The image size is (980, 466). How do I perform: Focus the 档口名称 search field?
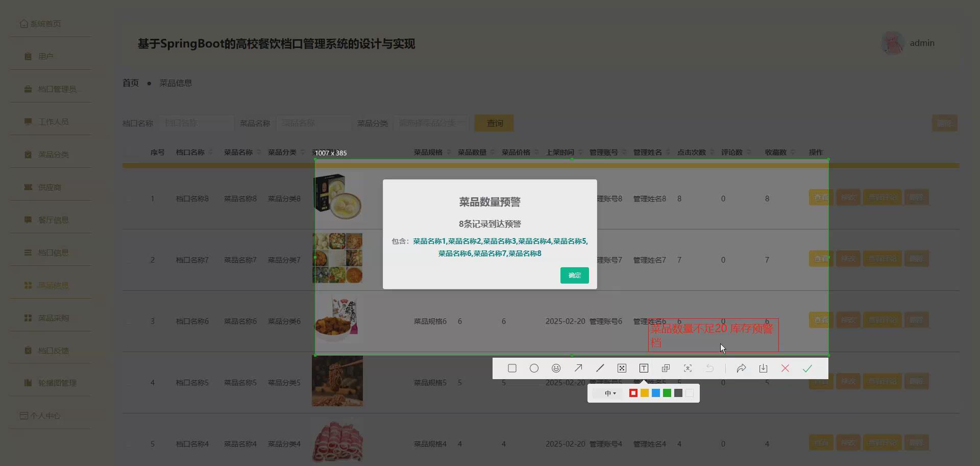(196, 123)
